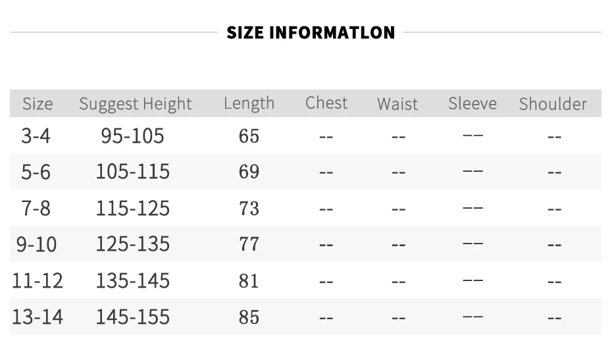This screenshot has height=364, width=612.
Task: Select the 7-8 size row label
Action: click(x=36, y=208)
